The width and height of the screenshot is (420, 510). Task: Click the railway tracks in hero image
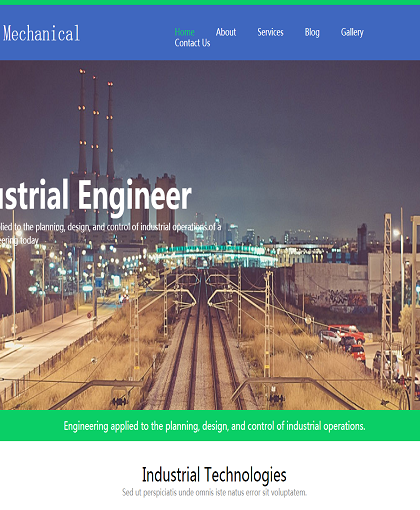click(x=201, y=350)
